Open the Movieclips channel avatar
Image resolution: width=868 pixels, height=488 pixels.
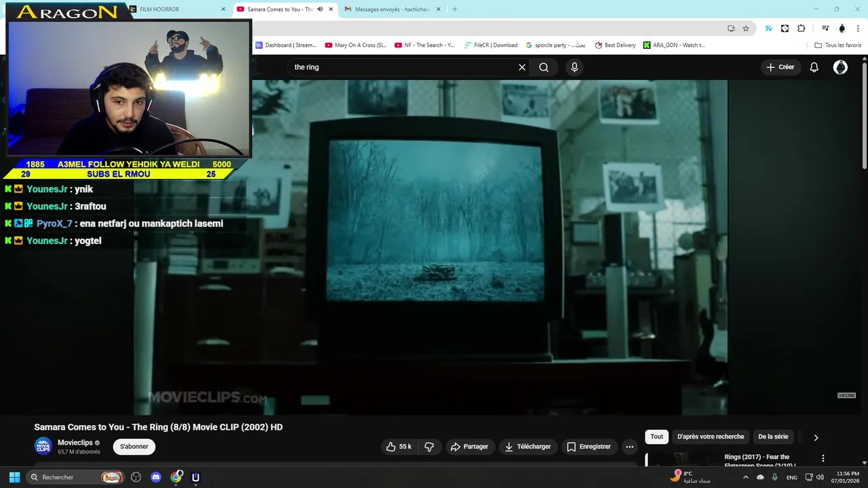click(x=43, y=446)
